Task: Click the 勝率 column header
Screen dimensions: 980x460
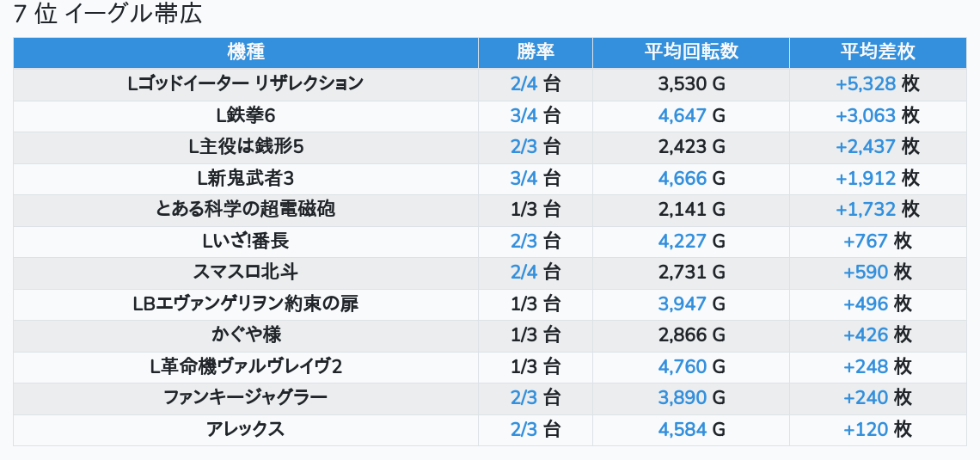Action: [x=535, y=52]
